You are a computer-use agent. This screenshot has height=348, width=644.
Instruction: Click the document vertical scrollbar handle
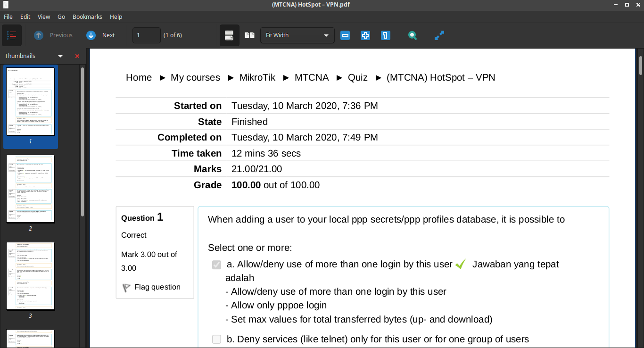click(641, 66)
